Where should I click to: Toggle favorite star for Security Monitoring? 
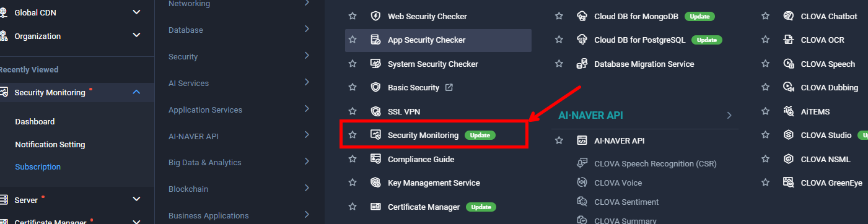coord(353,135)
